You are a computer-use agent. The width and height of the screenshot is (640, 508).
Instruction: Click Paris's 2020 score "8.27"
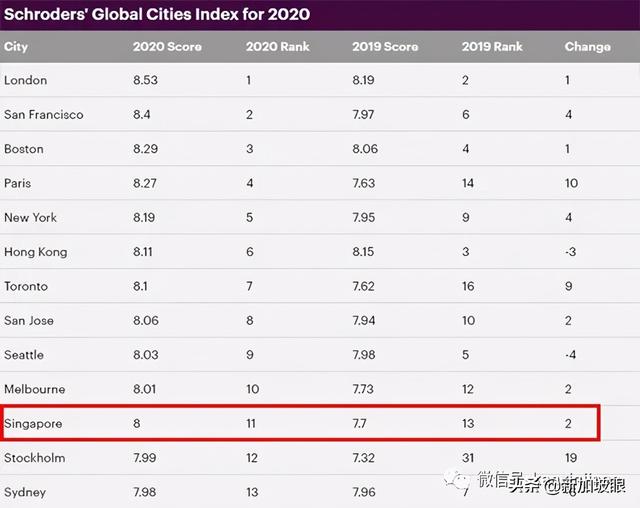point(145,183)
